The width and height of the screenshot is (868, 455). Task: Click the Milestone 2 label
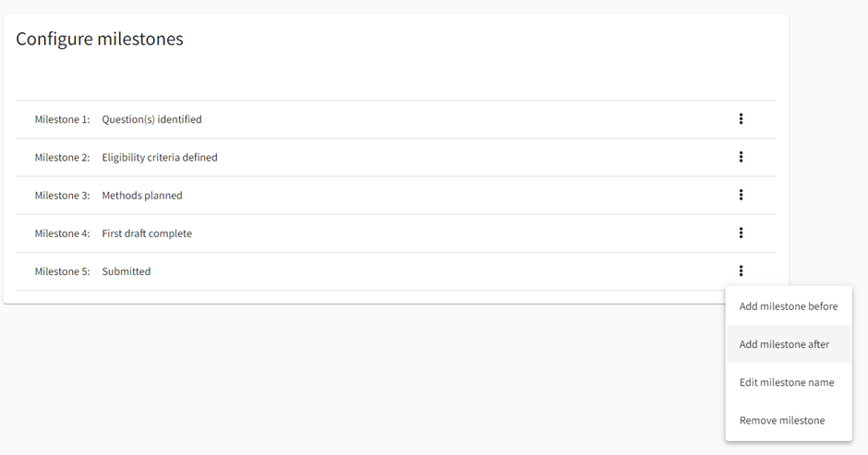click(62, 158)
